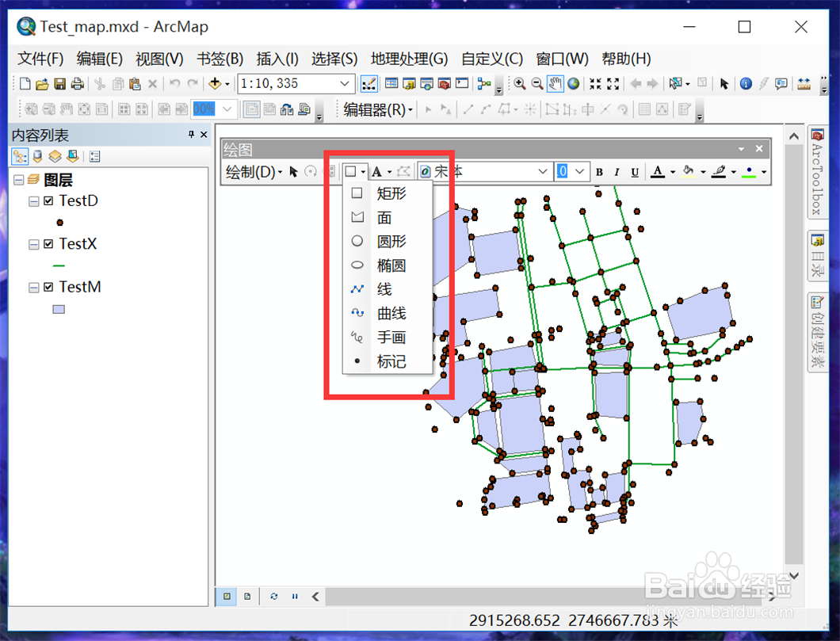This screenshot has height=641, width=840.
Task: Open the font name dropdown
Action: (543, 171)
